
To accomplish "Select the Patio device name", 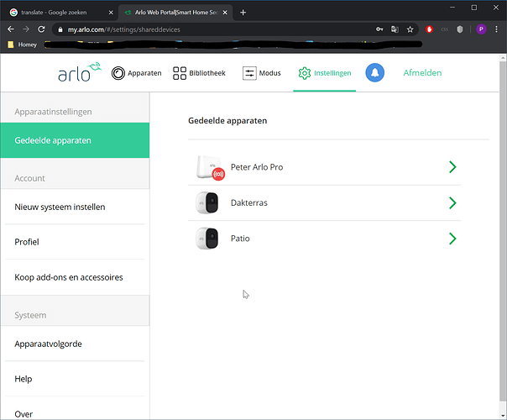I will click(x=240, y=239).
